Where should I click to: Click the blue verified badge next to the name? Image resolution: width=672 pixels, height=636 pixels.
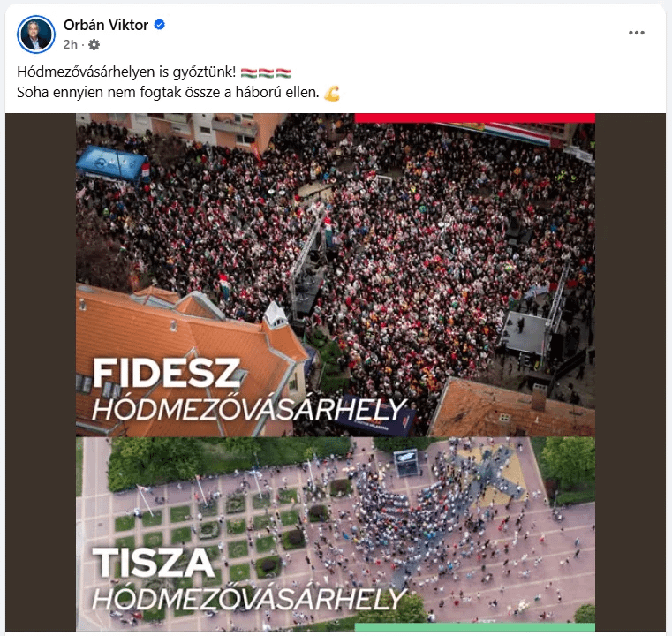click(x=160, y=25)
